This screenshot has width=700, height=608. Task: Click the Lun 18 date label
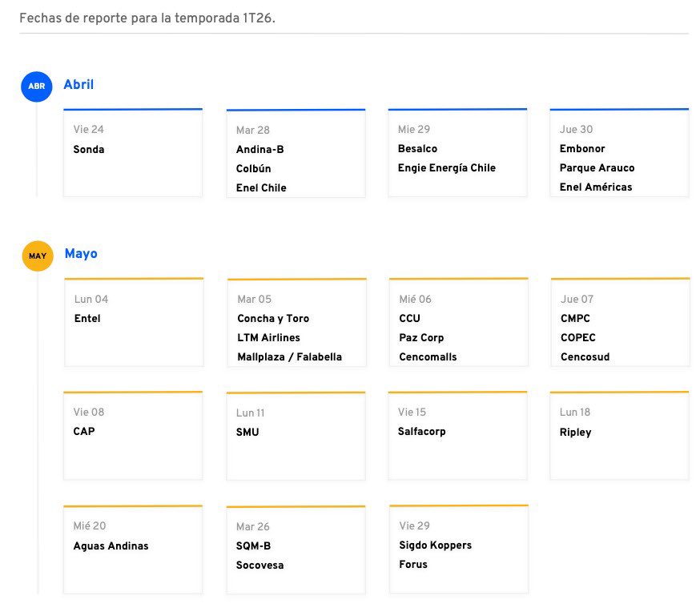[574, 412]
